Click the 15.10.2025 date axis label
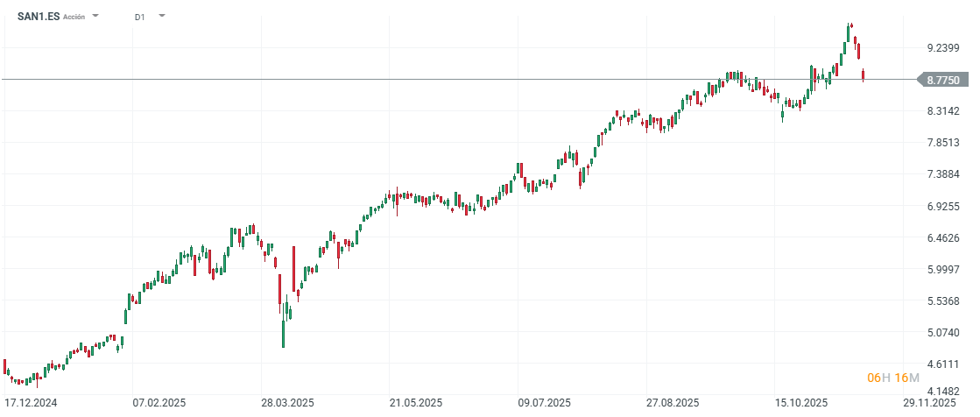The image size is (980, 417). point(801,403)
